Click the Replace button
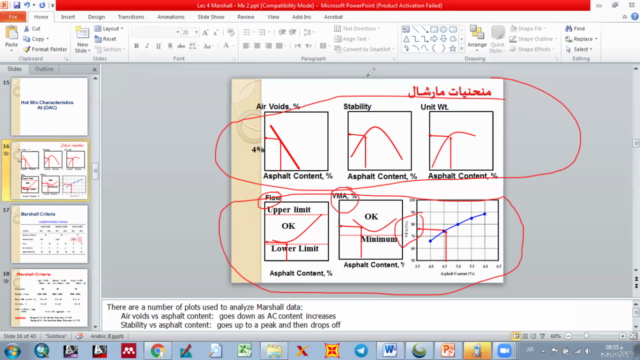 [582, 39]
